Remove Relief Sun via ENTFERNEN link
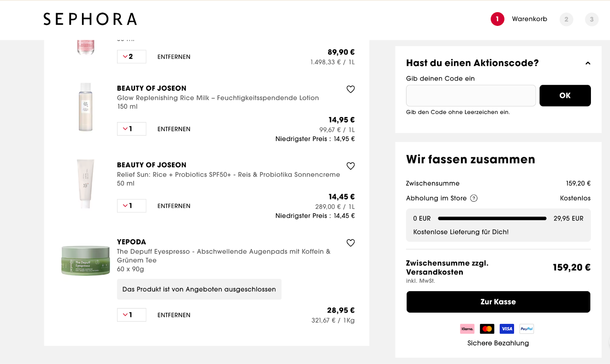The height and width of the screenshot is (364, 610). 173,206
